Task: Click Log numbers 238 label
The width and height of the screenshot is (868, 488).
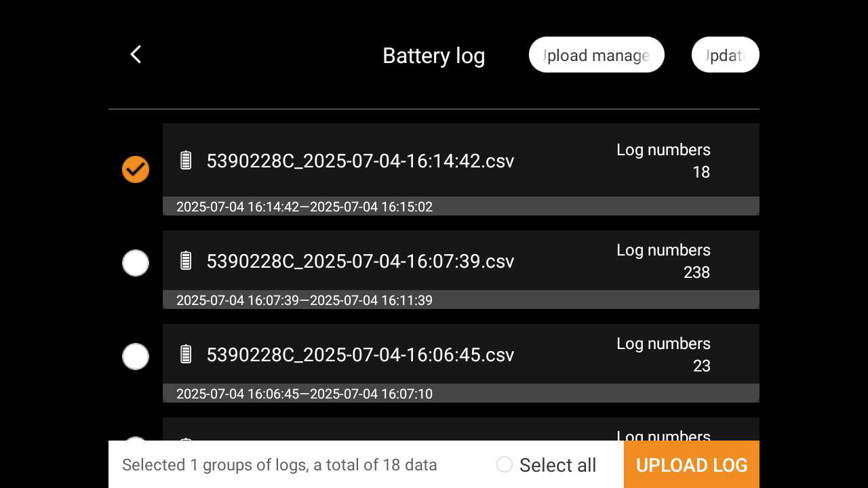Action: click(x=663, y=261)
